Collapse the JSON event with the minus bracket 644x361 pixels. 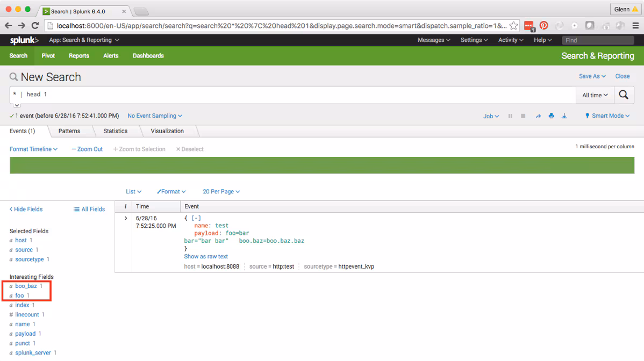196,218
